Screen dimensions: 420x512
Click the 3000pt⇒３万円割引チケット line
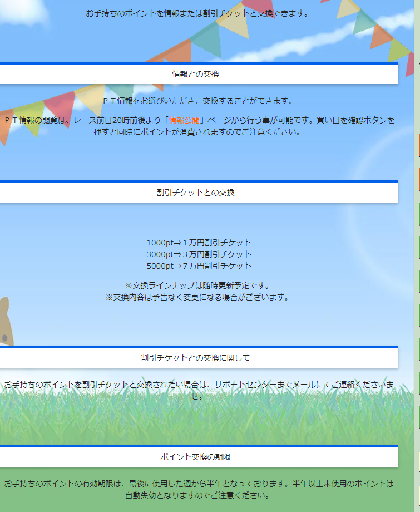pos(199,254)
